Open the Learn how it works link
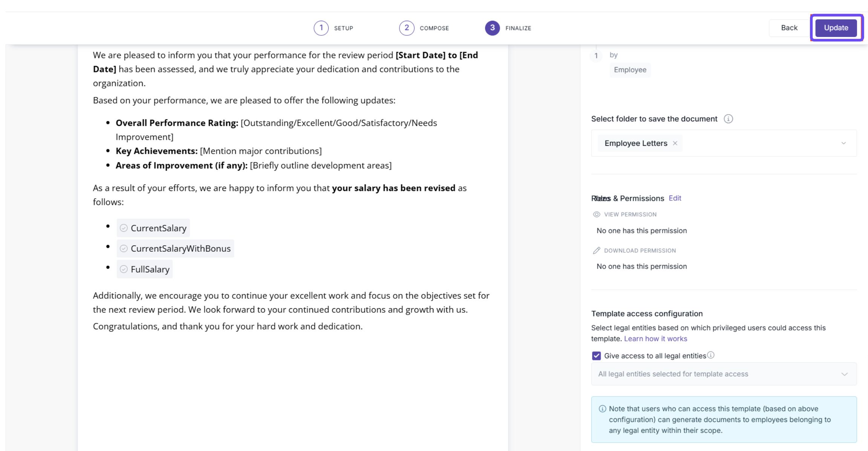The image size is (868, 451). (x=655, y=339)
